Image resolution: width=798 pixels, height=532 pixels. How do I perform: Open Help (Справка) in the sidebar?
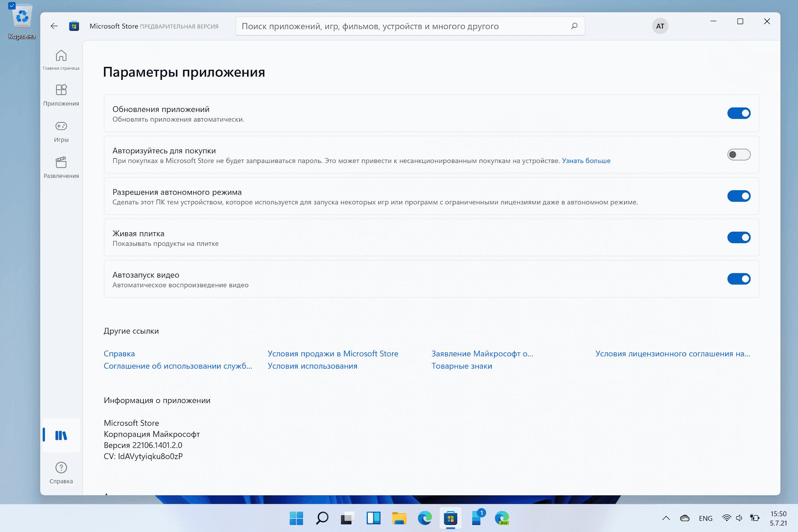click(61, 472)
